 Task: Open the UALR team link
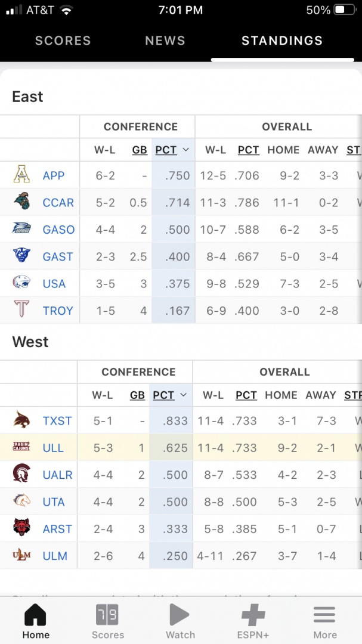tap(58, 475)
